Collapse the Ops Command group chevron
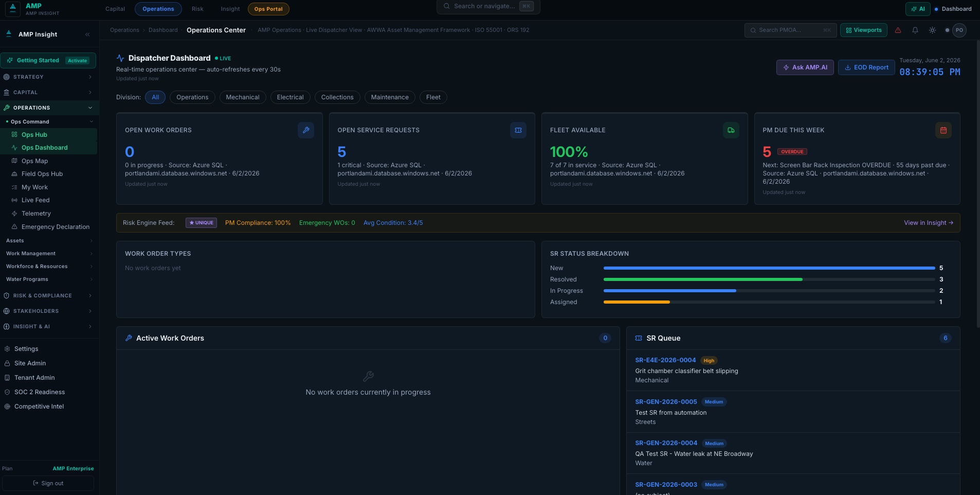 92,122
